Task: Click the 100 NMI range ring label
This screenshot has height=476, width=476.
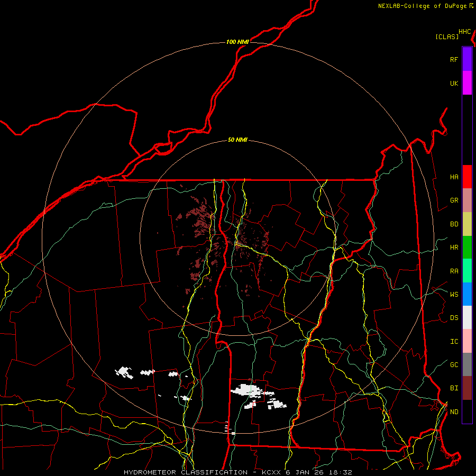Action: point(237,42)
